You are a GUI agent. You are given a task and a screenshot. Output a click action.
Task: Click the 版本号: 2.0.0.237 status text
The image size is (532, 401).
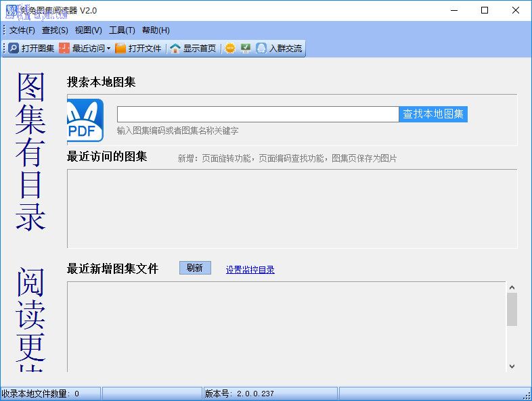click(x=239, y=394)
